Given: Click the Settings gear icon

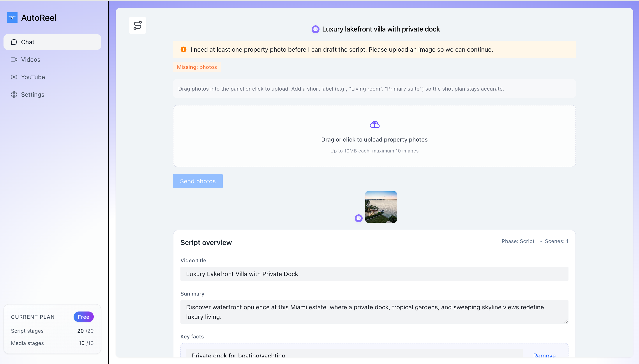Looking at the screenshot, I should (x=14, y=94).
